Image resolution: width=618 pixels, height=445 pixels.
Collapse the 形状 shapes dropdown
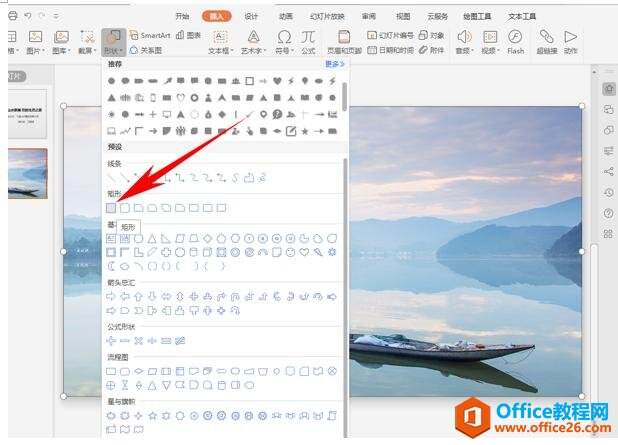click(x=113, y=42)
